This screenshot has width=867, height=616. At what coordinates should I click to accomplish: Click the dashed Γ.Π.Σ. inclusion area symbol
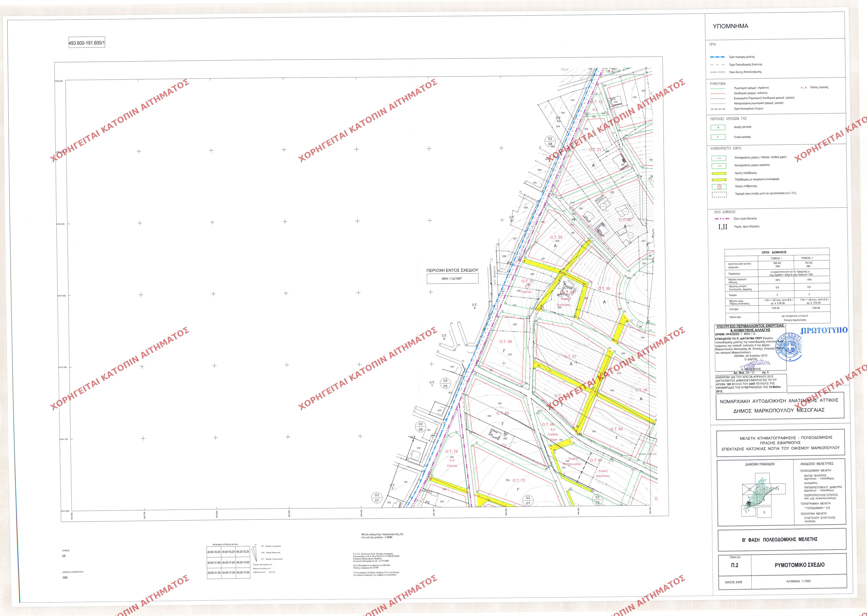(719, 194)
